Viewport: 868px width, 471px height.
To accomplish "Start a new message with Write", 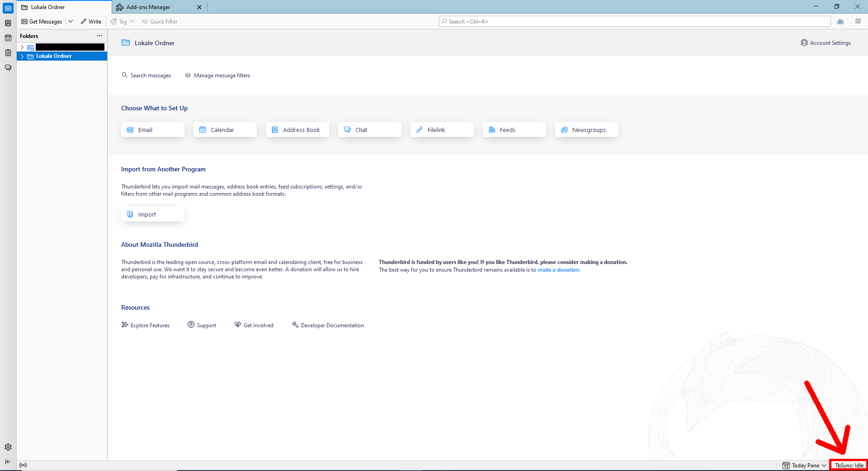I will tap(91, 21).
